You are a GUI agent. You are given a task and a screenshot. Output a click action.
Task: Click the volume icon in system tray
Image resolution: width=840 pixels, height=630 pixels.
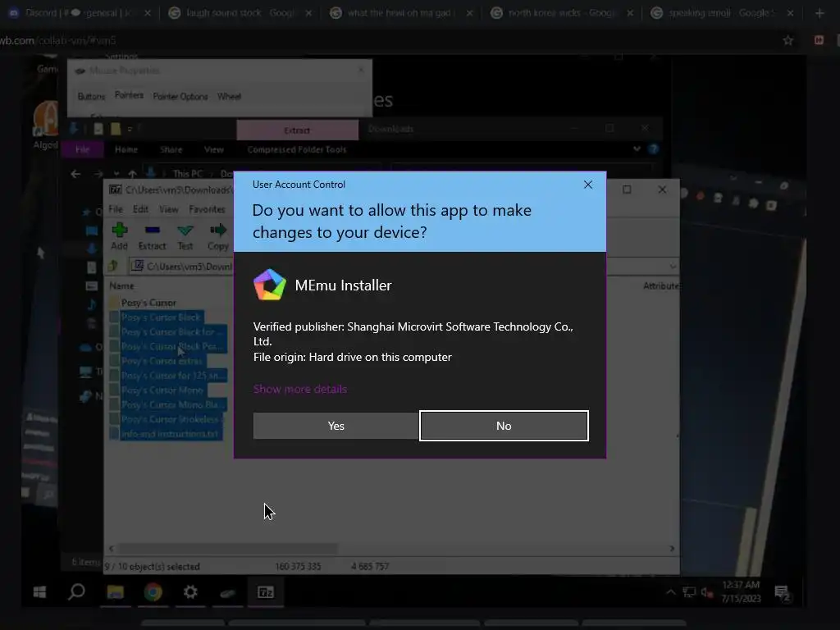pos(706,592)
